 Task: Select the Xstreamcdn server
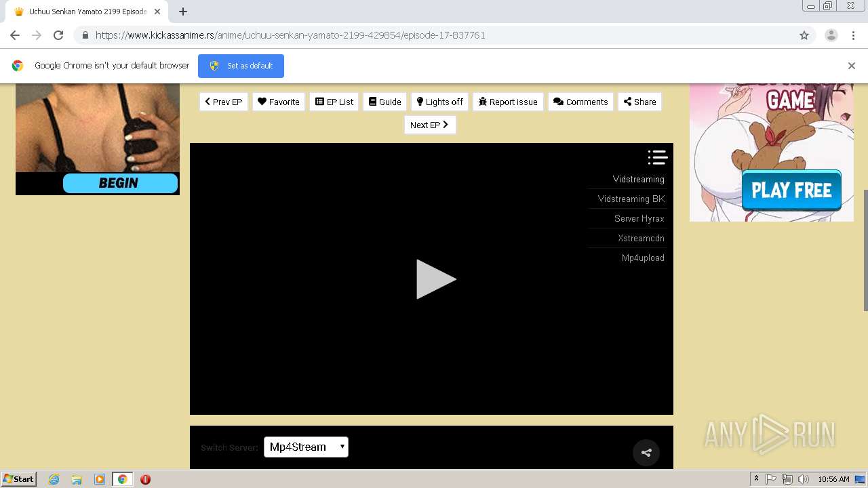click(x=641, y=238)
